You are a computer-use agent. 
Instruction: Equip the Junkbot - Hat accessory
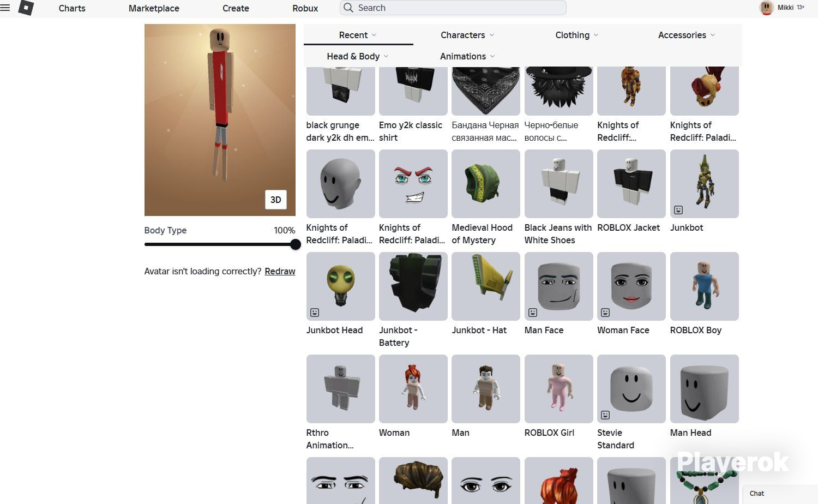[x=486, y=286]
